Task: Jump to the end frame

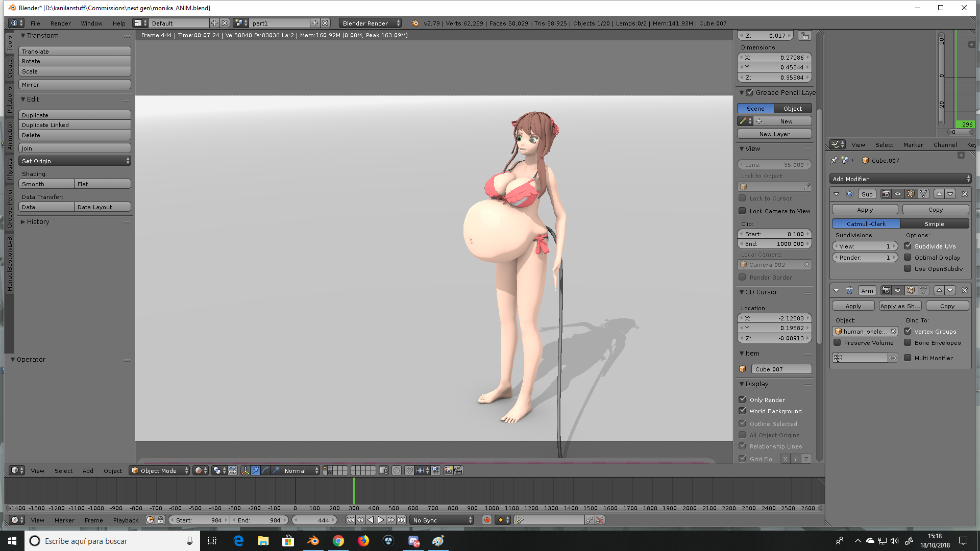Action: (402, 520)
